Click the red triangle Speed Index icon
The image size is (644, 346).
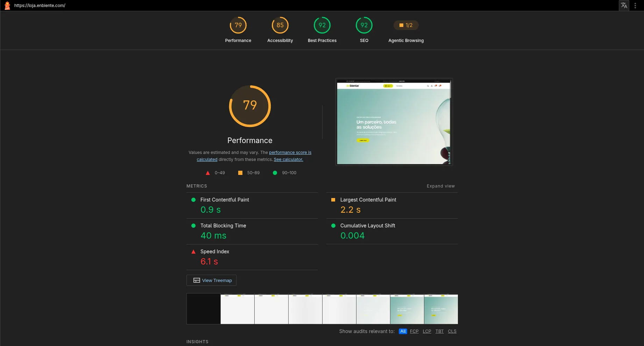point(193,252)
